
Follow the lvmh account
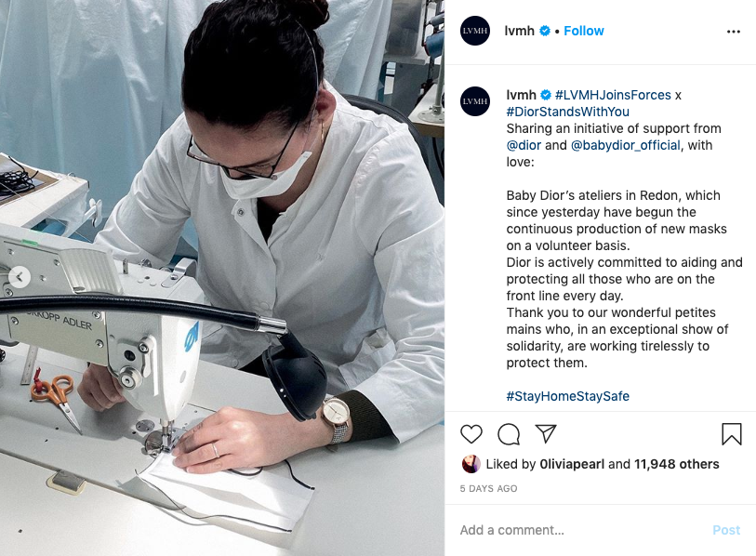pyautogui.click(x=583, y=31)
